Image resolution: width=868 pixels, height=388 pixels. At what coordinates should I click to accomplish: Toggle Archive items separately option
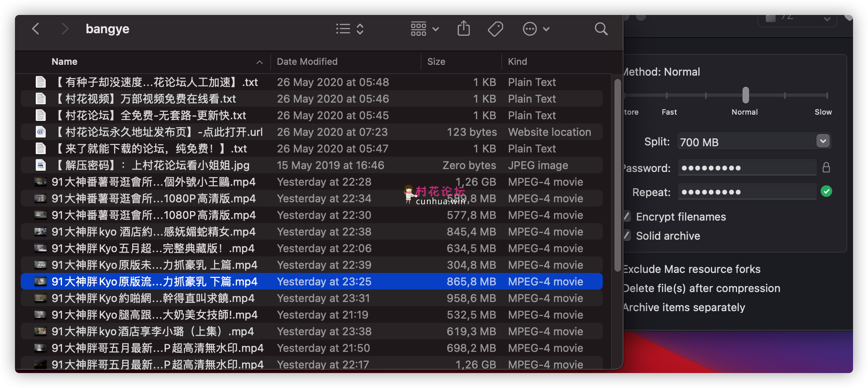click(684, 307)
